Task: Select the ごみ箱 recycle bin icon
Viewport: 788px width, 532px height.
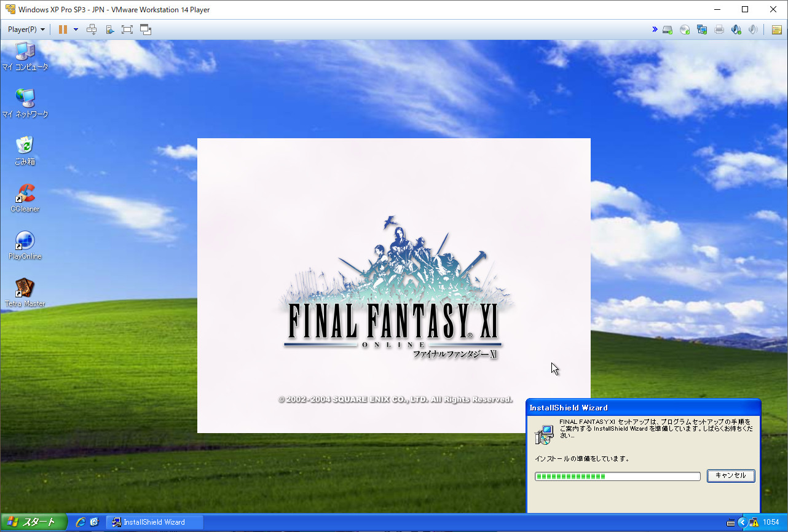Action: [x=25, y=151]
